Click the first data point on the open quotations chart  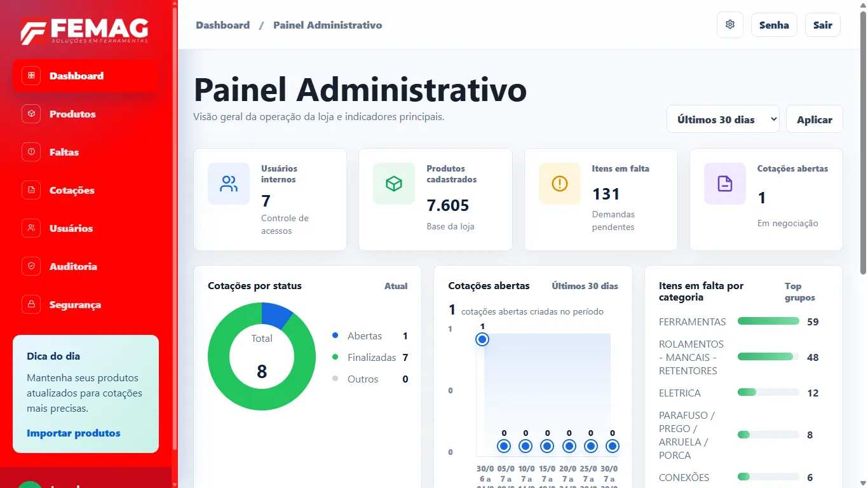pos(482,339)
